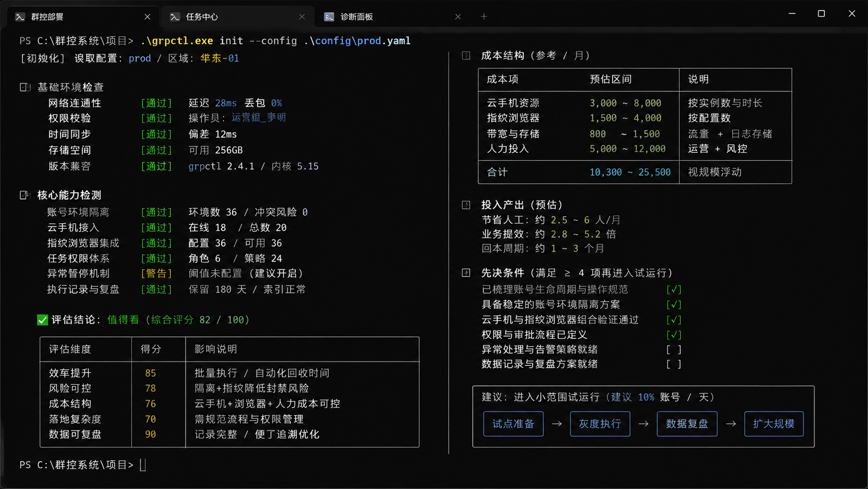
Task: Click the 试点准备 button
Action: click(x=513, y=424)
